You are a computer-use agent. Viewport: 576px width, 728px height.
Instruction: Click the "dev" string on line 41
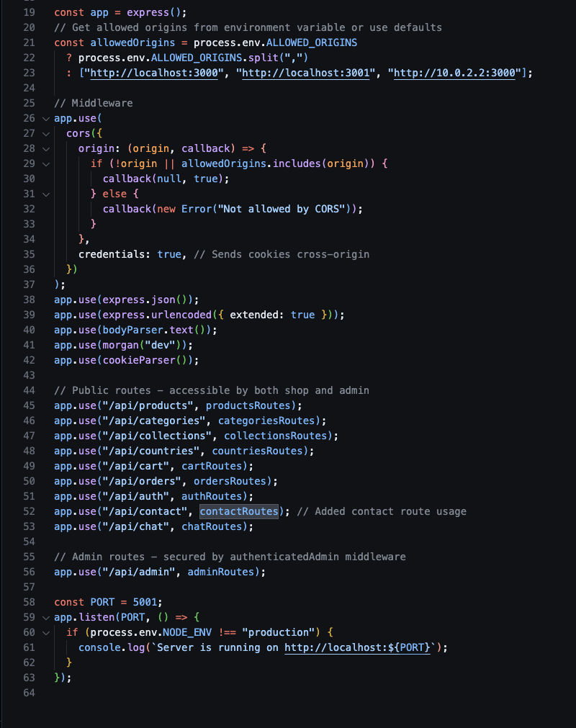160,345
